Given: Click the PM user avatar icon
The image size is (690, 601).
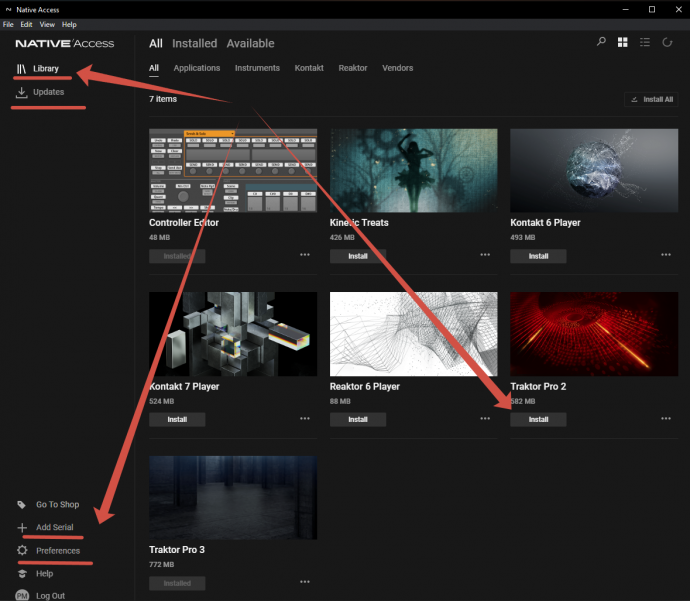Looking at the screenshot, I should tap(22, 595).
